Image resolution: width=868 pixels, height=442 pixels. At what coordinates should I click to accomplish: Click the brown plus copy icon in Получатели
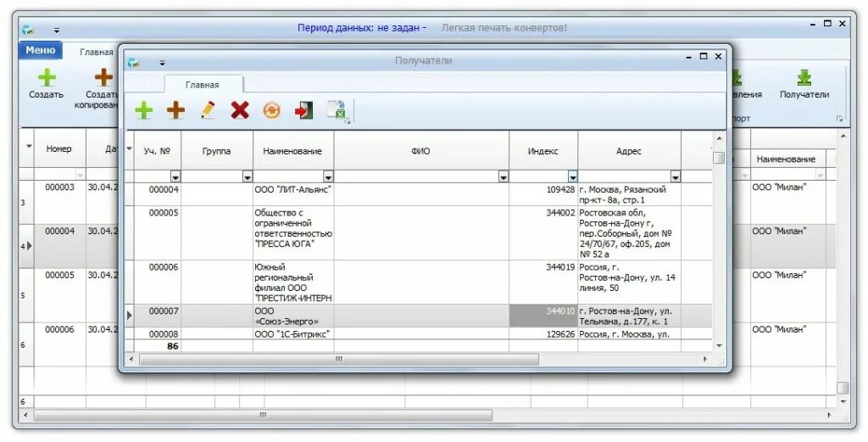(176, 110)
